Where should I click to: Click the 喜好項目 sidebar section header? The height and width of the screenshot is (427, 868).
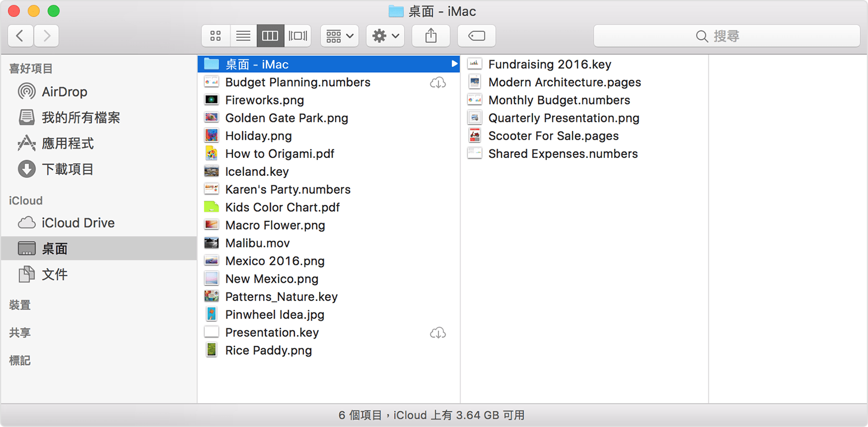click(31, 68)
